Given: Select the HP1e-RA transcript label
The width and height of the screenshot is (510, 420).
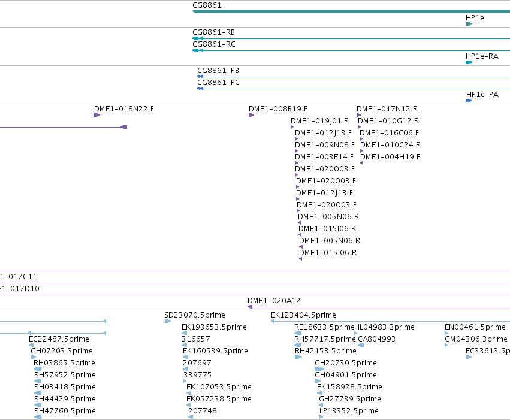Looking at the screenshot, I should tap(482, 56).
